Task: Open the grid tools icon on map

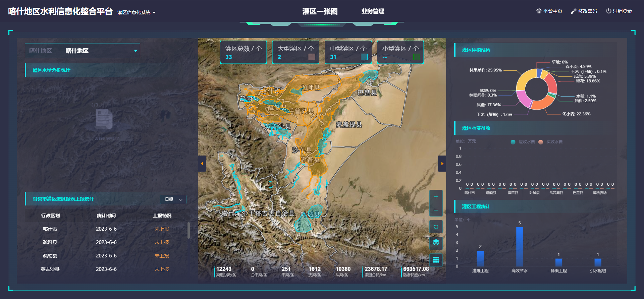Action: (436, 260)
